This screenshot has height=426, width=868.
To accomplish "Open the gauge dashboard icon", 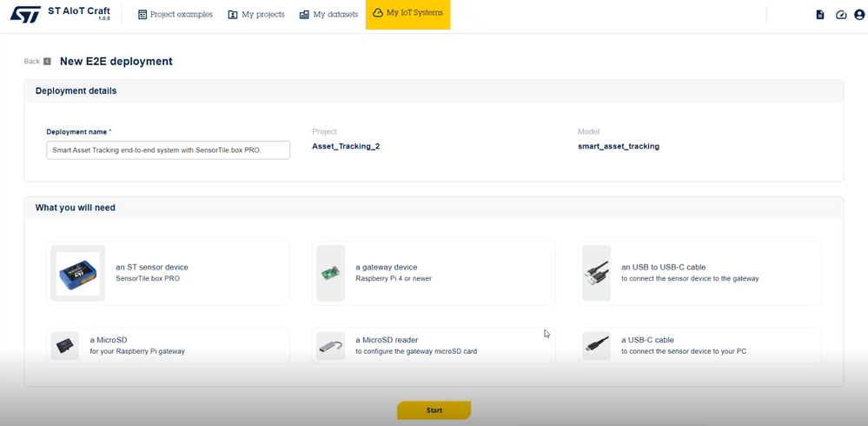I will pos(841,15).
